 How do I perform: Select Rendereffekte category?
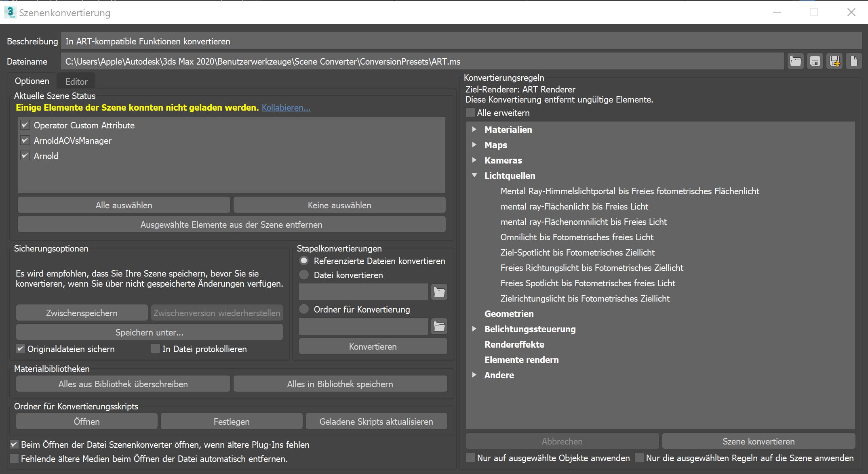tap(514, 344)
